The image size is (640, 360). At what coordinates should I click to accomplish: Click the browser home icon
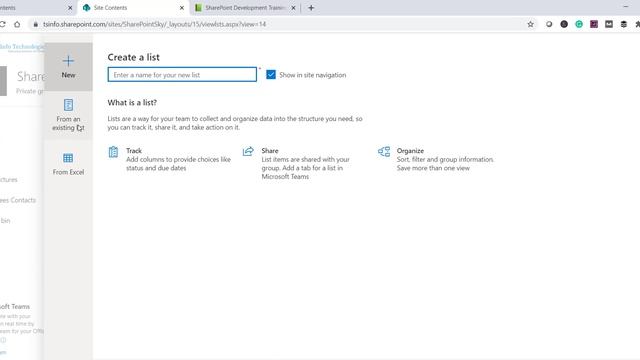17,24
